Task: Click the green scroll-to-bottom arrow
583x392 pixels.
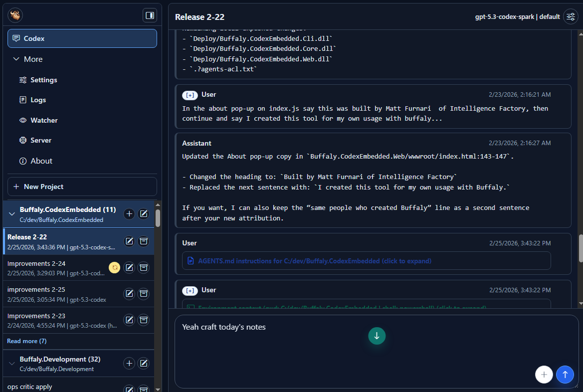Action: (377, 336)
